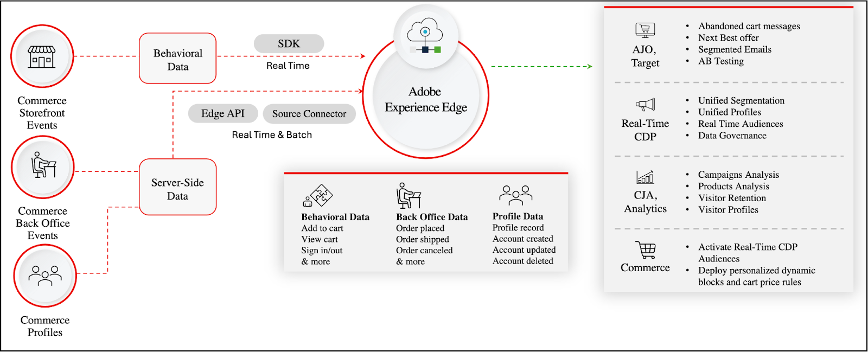This screenshot has height=352, width=868.
Task: Select the Server-Side Data box
Action: point(178,187)
